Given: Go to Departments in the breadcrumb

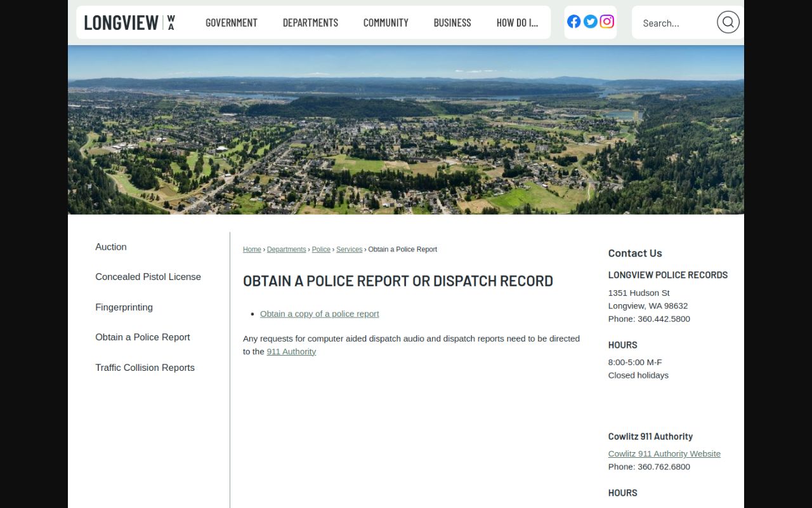Looking at the screenshot, I should point(286,250).
